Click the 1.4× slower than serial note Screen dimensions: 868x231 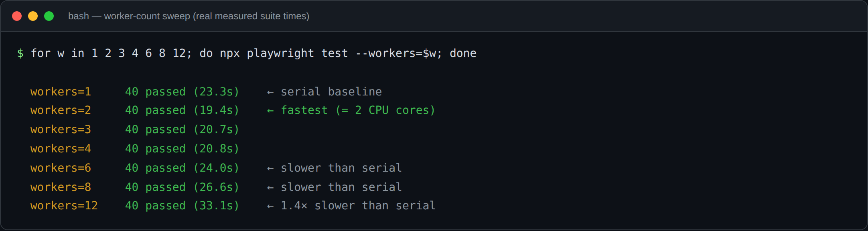pyautogui.click(x=358, y=206)
